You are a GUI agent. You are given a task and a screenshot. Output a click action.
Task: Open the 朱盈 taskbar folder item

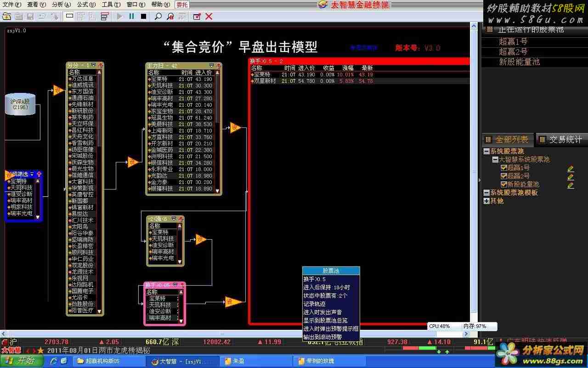255,361
